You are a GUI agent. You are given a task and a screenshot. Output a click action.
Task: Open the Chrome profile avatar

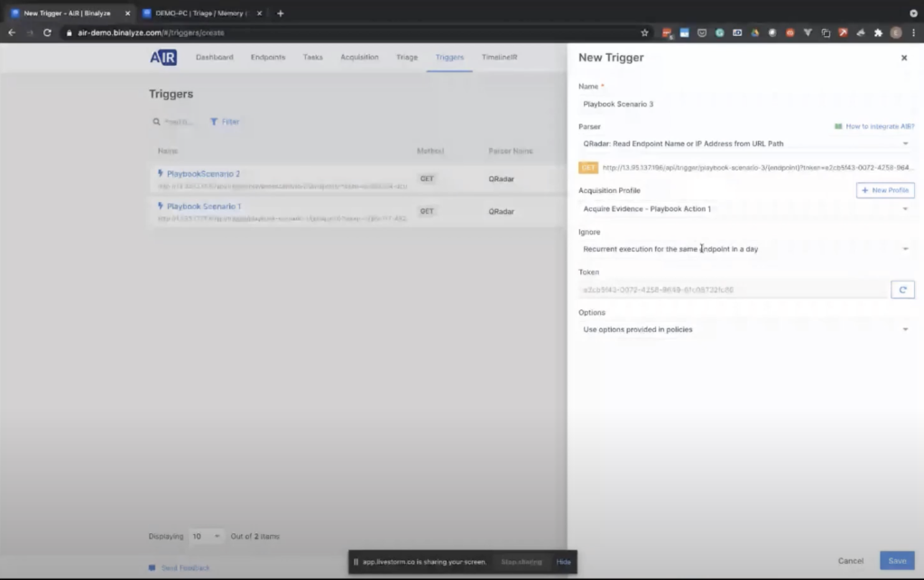coord(896,33)
